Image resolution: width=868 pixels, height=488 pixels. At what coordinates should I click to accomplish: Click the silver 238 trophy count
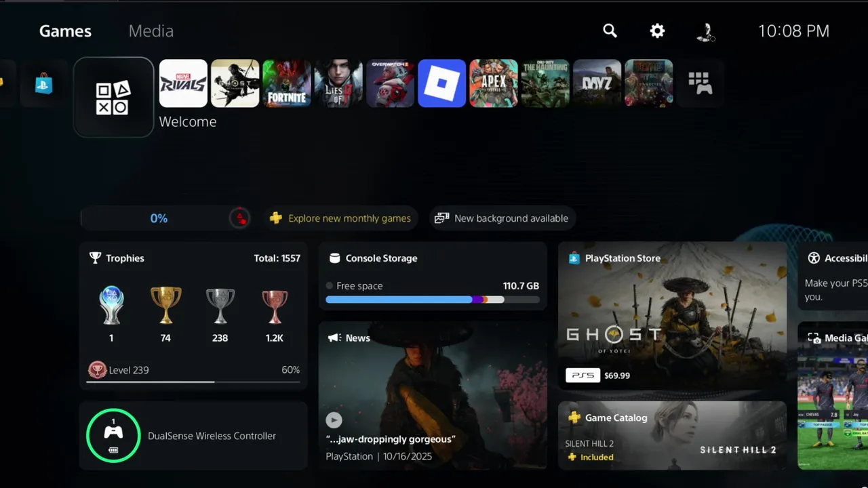(x=220, y=338)
